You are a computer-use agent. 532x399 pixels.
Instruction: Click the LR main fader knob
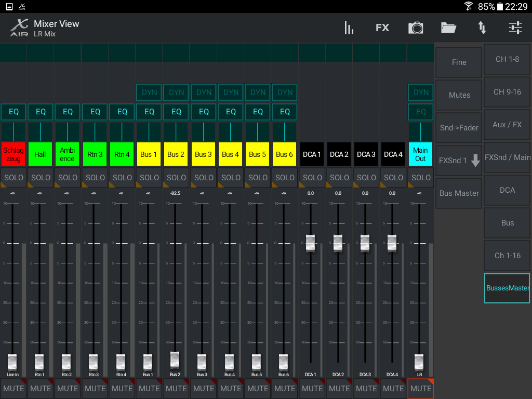[419, 362]
